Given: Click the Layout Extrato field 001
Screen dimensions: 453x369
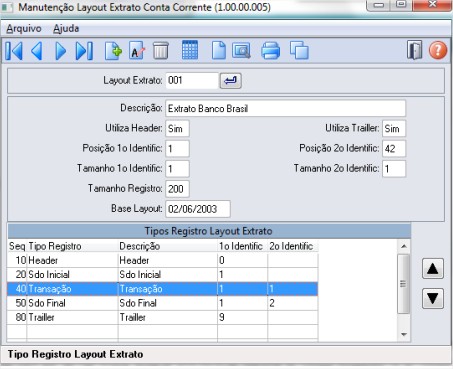Looking at the screenshot, I should pos(192,81).
